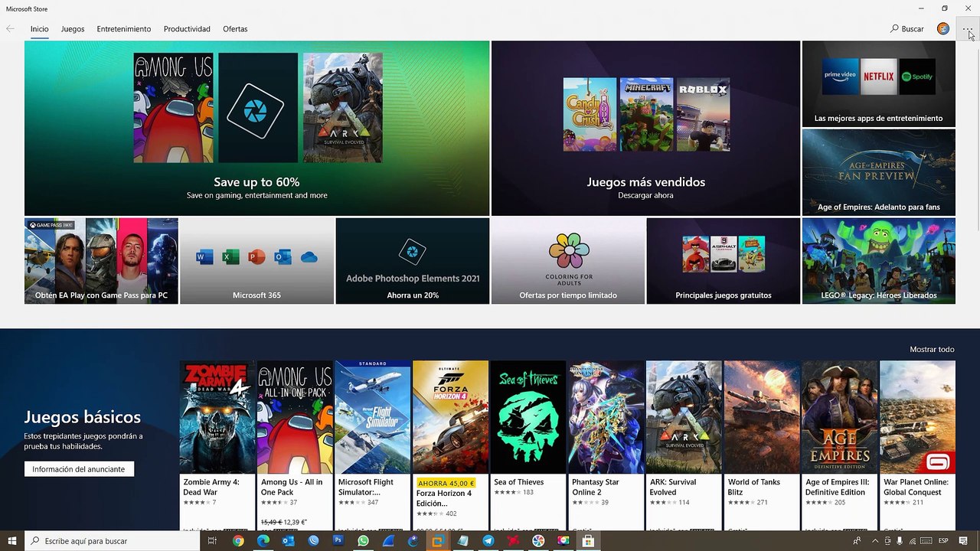The height and width of the screenshot is (551, 980).
Task: Launch Microsoft Edge from the taskbar
Action: pos(263,541)
